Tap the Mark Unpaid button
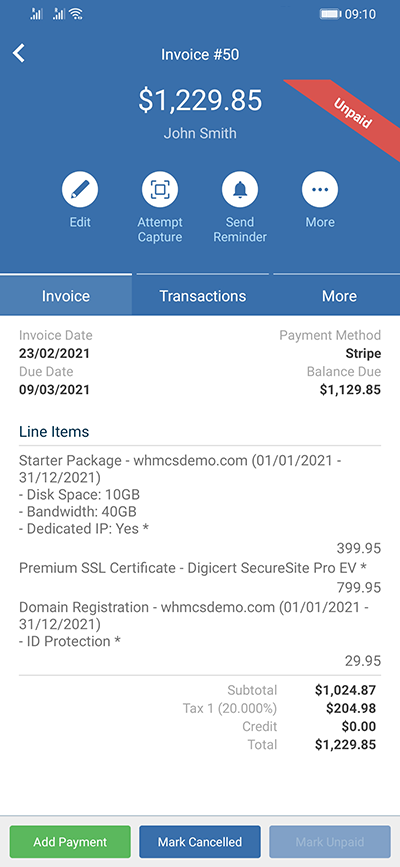 point(330,842)
